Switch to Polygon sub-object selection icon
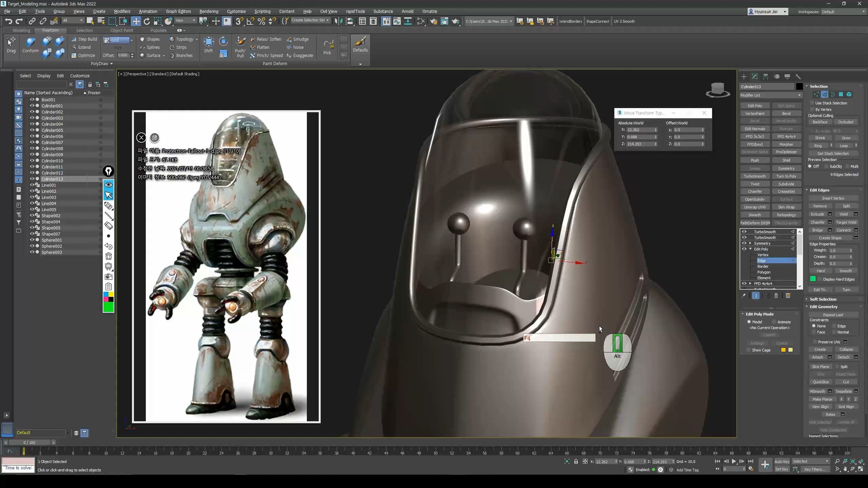The image size is (868, 488). point(841,95)
